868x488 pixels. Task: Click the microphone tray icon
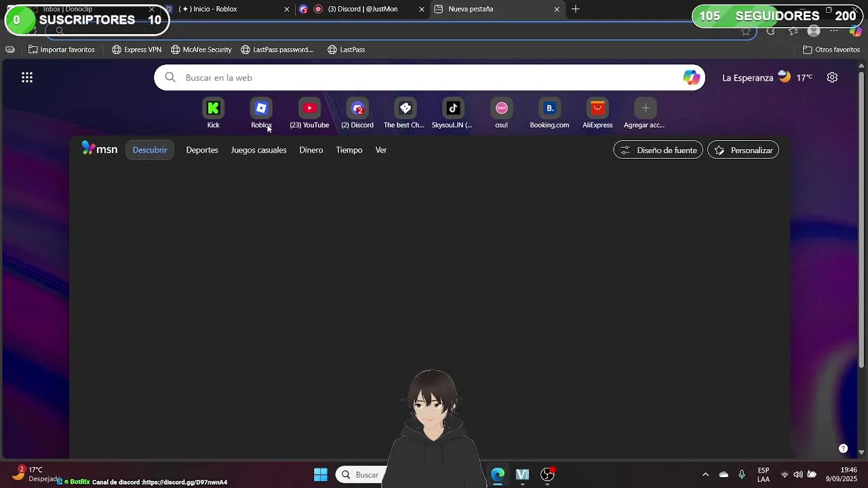(742, 474)
